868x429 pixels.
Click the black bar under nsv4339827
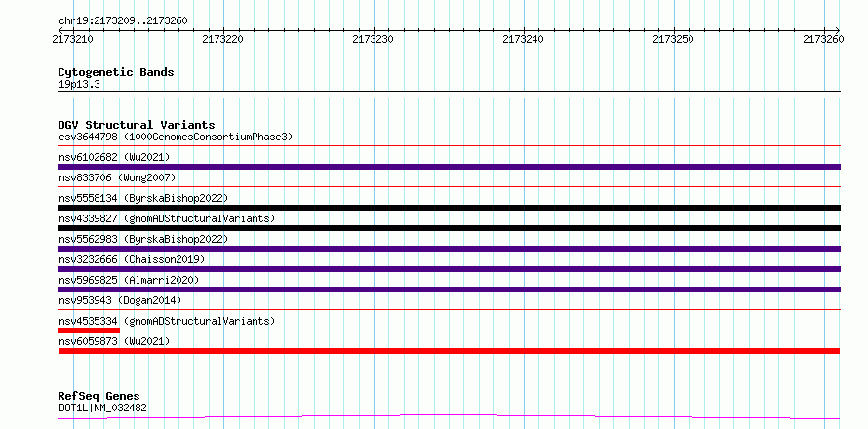pos(449,228)
